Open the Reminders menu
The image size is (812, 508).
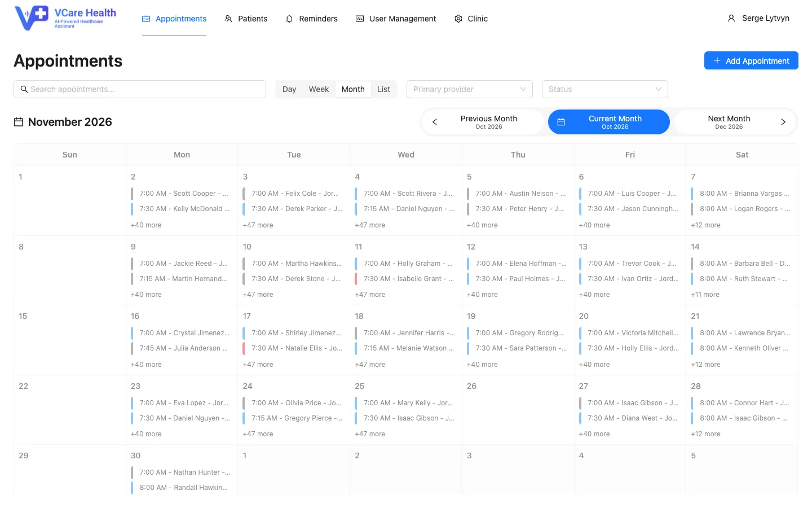(x=311, y=19)
